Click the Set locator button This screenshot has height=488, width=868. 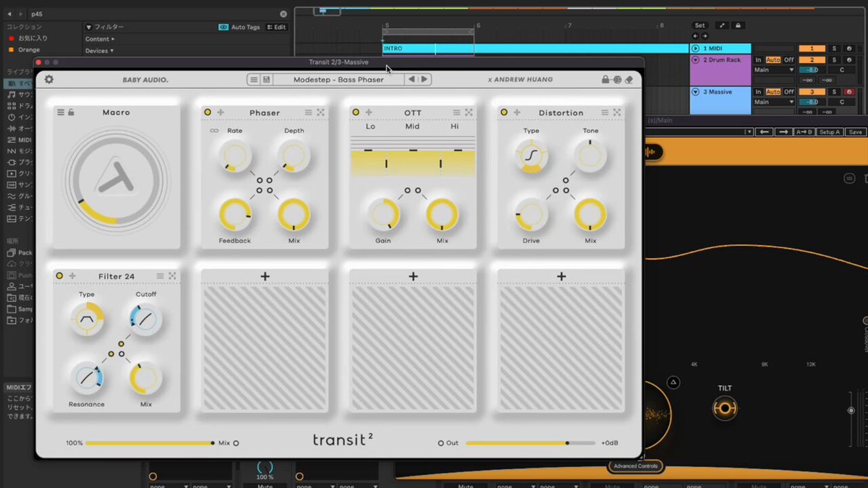tap(699, 25)
